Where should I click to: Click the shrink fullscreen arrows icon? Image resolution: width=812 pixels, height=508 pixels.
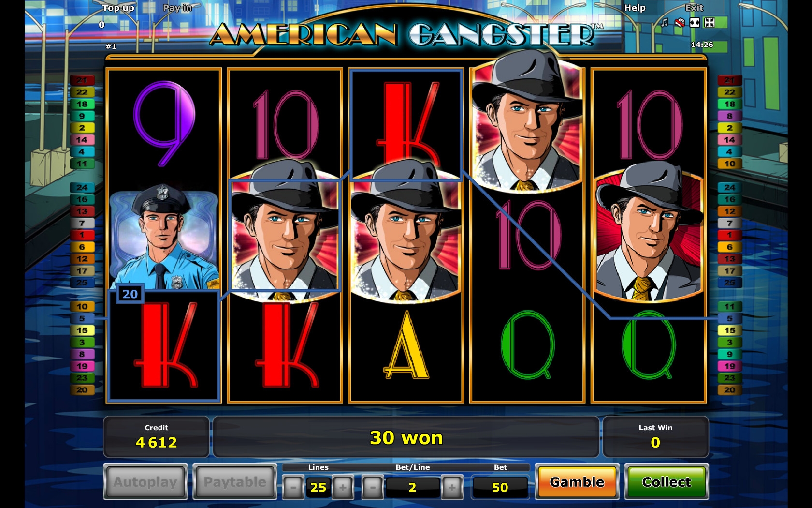[710, 23]
